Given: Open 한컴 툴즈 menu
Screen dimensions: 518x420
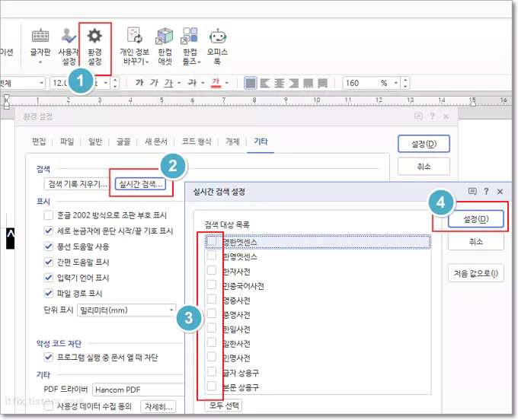Looking at the screenshot, I should [x=190, y=46].
